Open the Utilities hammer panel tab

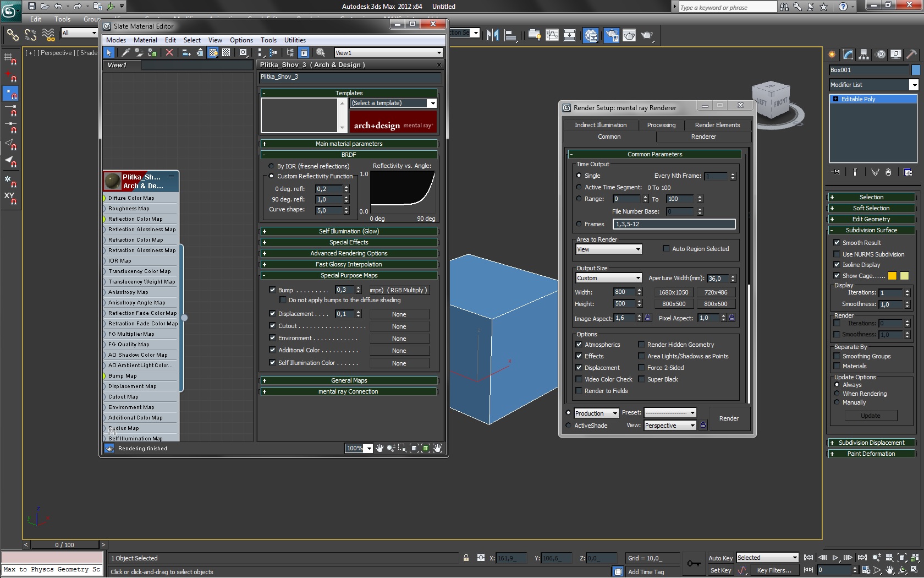(x=911, y=54)
